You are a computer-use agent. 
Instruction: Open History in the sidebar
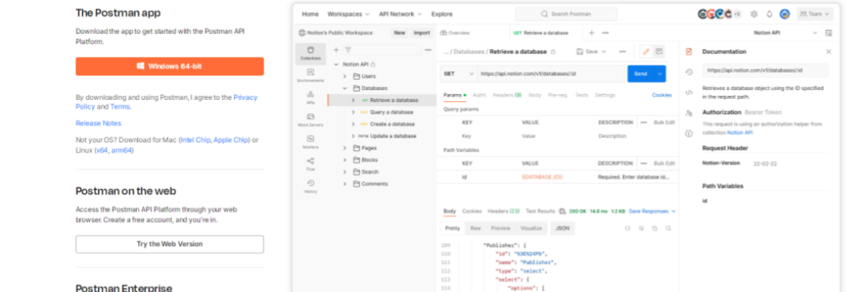tap(311, 187)
